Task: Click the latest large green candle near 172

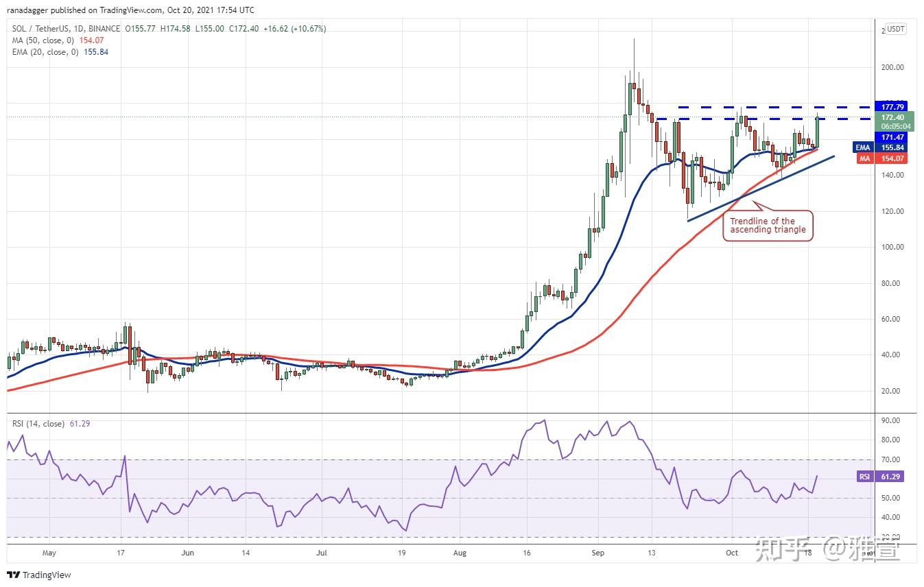Action: click(817, 132)
